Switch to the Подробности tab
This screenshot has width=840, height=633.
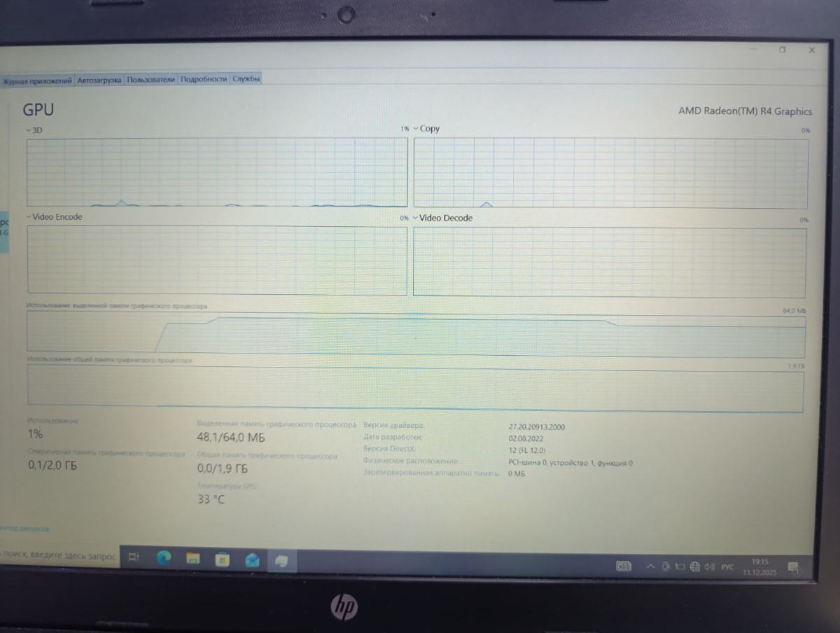click(x=204, y=79)
